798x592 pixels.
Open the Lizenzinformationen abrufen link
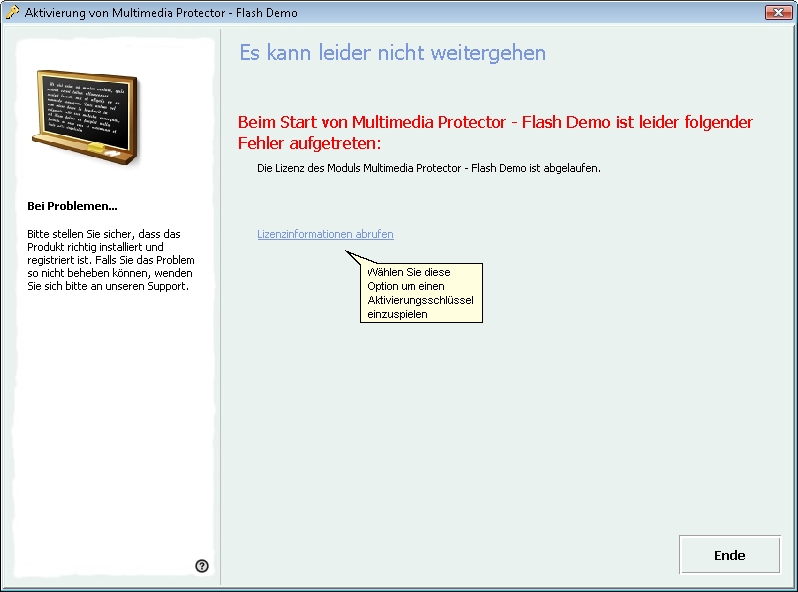pyautogui.click(x=325, y=234)
